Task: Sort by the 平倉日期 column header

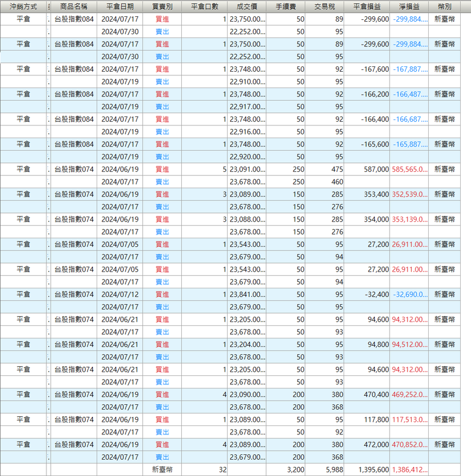Action: click(120, 7)
